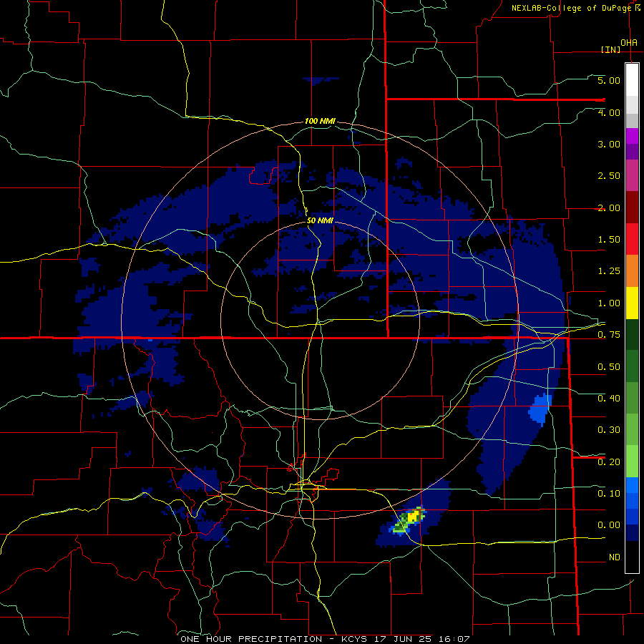
Task: Click the yellow swatch in the legend
Action: point(632,303)
